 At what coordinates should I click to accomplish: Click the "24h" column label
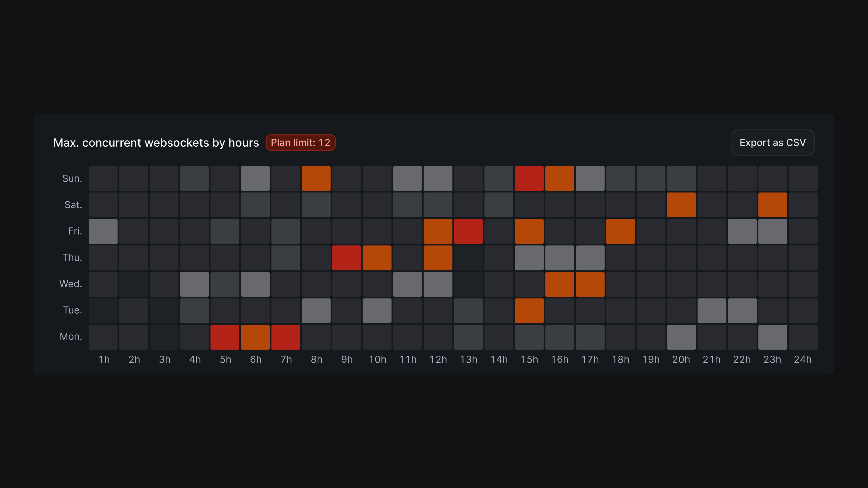coord(803,359)
